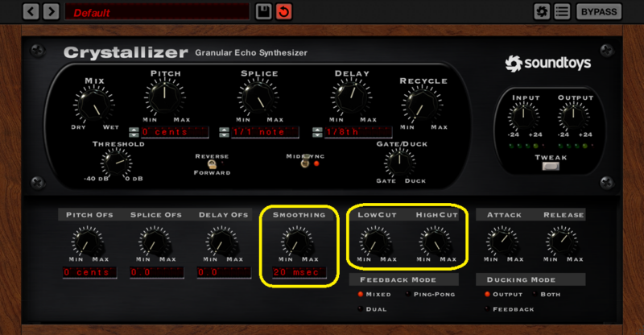This screenshot has height=335, width=644.
Task: Click the Smoothing knob
Action: pyautogui.click(x=297, y=242)
